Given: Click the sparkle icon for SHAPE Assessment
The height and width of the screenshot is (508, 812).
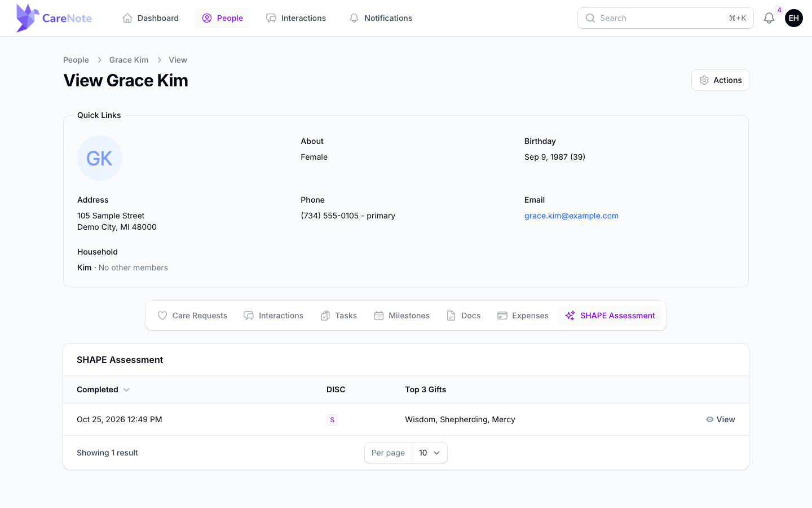Looking at the screenshot, I should [570, 316].
